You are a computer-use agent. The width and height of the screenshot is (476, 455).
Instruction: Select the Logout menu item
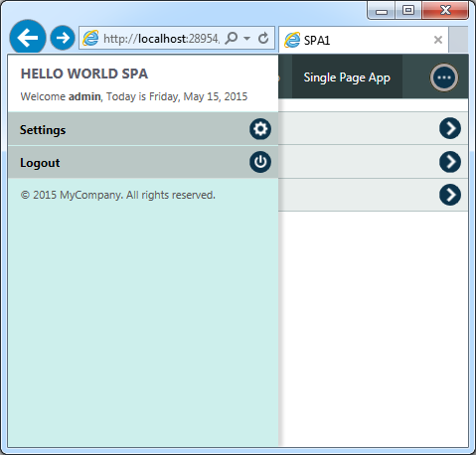coord(143,162)
